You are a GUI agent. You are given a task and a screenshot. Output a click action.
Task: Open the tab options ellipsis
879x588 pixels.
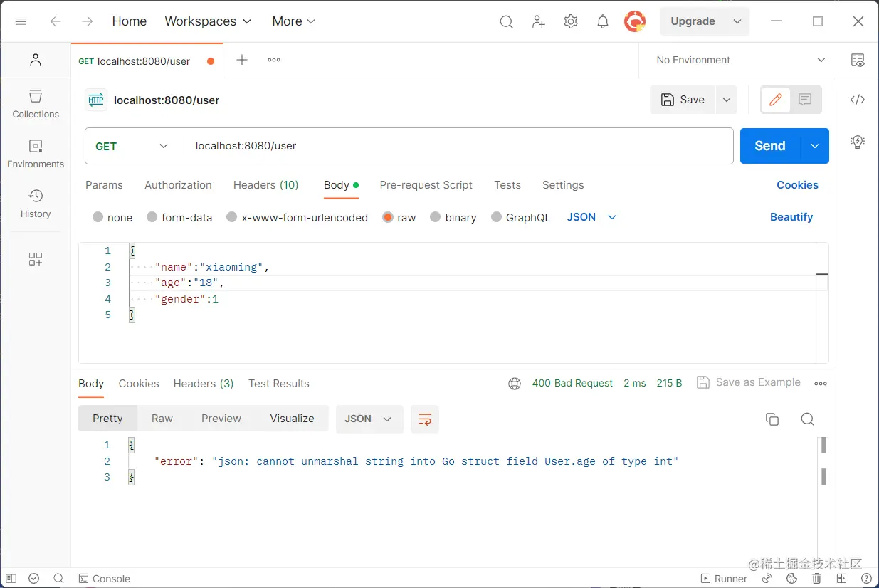pyautogui.click(x=274, y=60)
